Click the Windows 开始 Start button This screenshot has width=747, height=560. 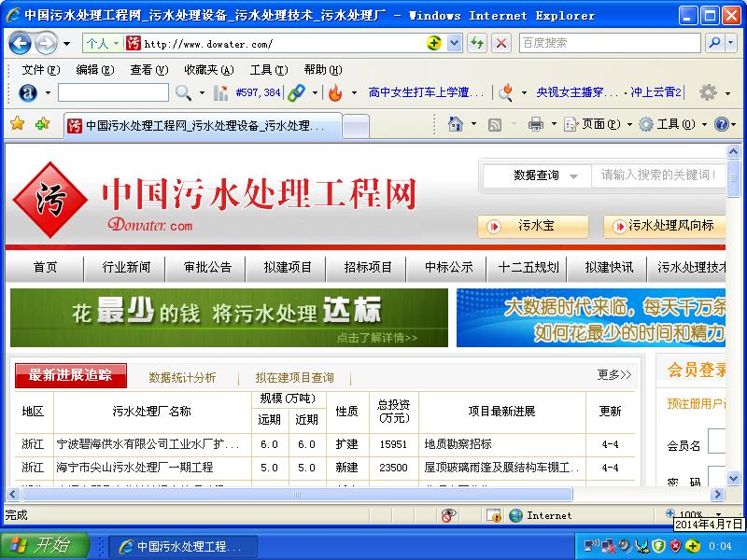click(44, 545)
